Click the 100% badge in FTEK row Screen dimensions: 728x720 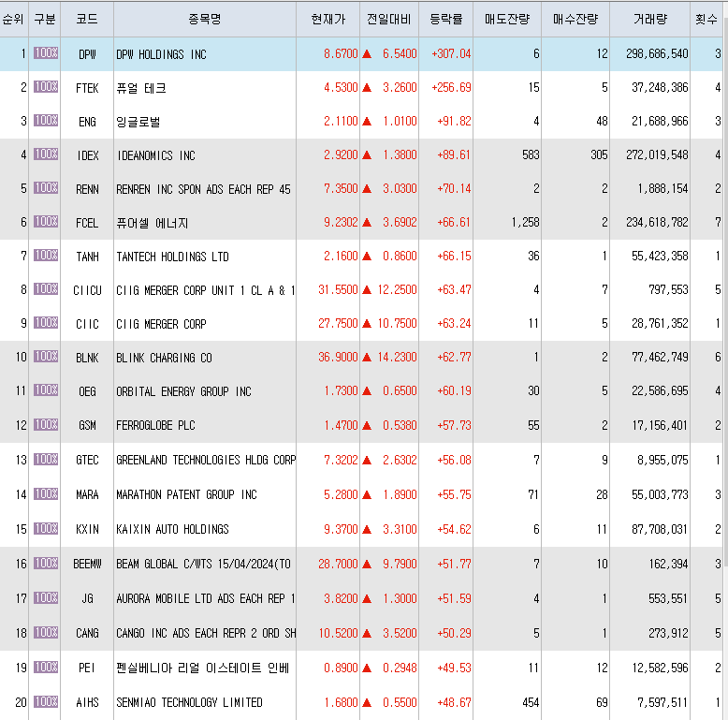click(46, 86)
